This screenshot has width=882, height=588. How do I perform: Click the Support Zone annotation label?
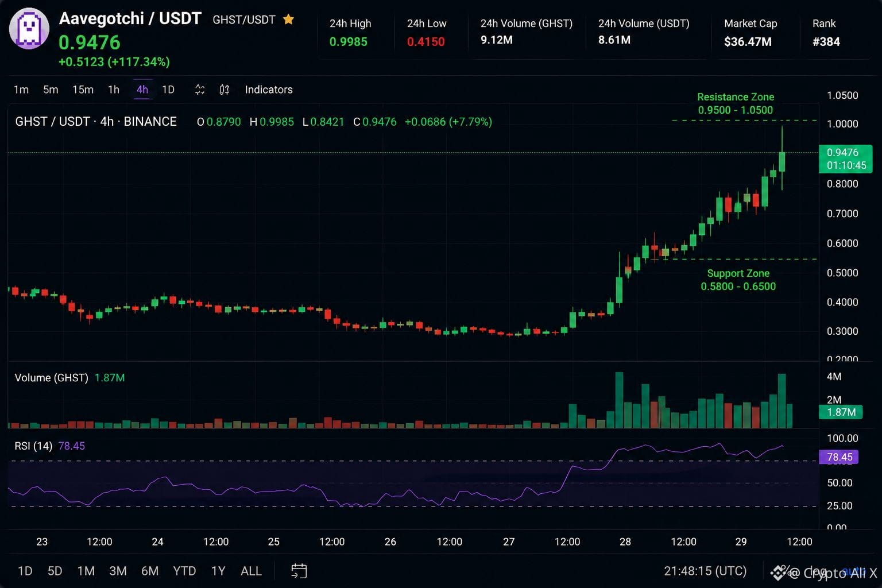[x=738, y=280]
